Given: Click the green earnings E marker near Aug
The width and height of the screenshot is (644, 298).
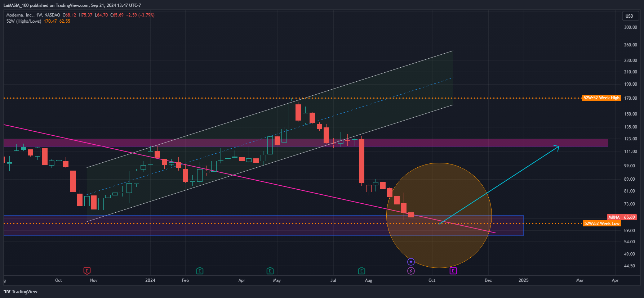Looking at the screenshot, I should [361, 271].
